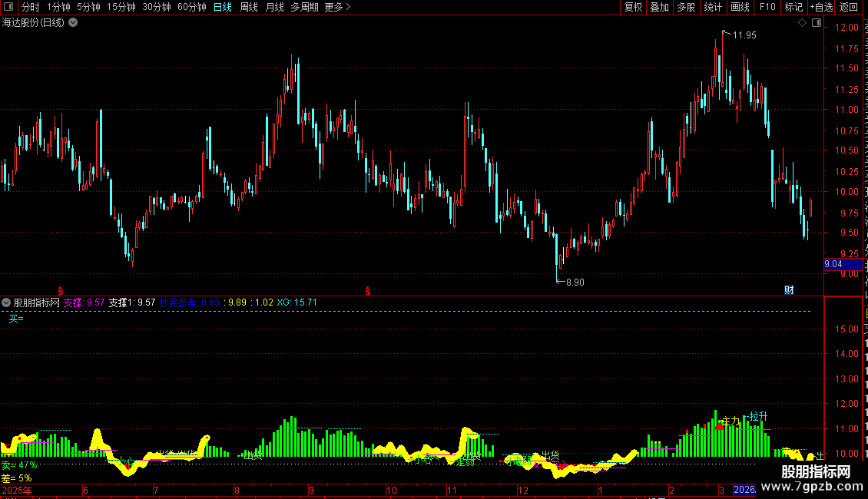Open 多周期 multi-period view
The height and width of the screenshot is (499, 868).
(x=304, y=7)
